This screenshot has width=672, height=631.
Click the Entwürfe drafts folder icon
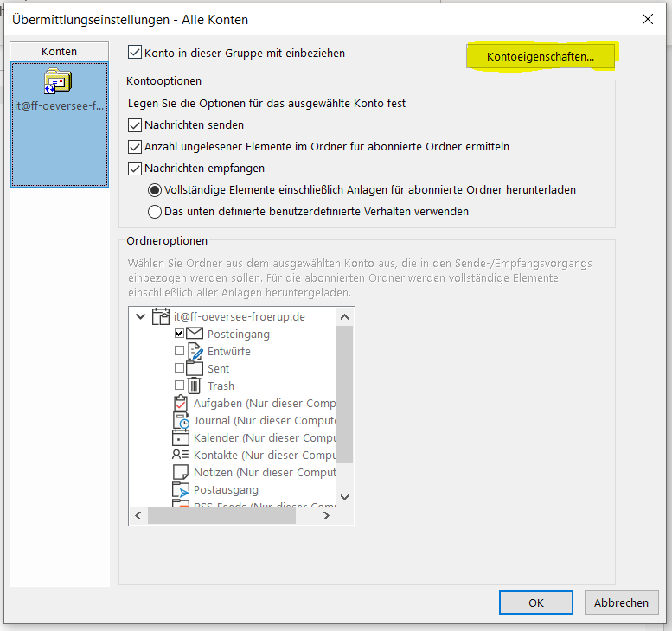(x=195, y=351)
